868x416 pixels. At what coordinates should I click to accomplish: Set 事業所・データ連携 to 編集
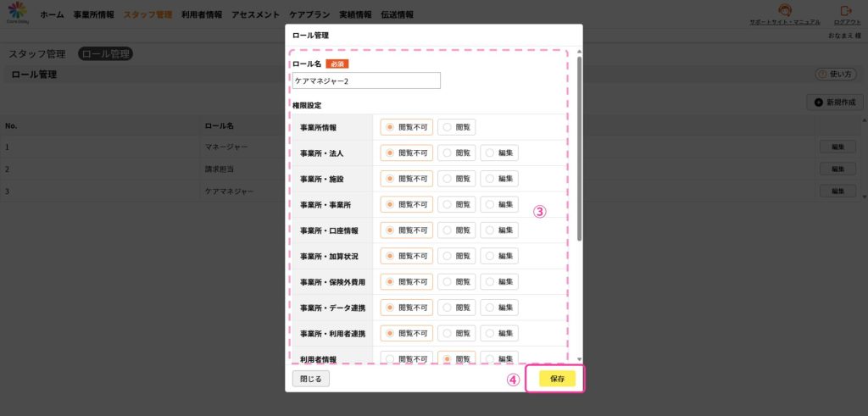point(499,308)
